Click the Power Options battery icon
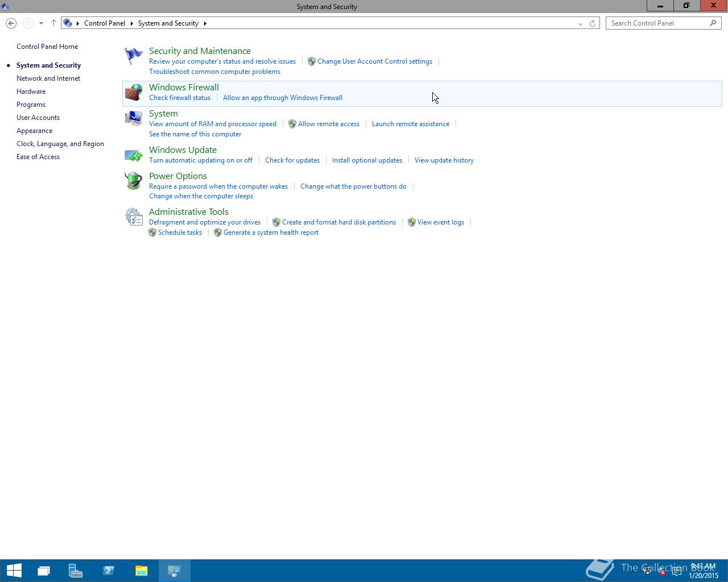This screenshot has height=582, width=728. click(x=134, y=181)
